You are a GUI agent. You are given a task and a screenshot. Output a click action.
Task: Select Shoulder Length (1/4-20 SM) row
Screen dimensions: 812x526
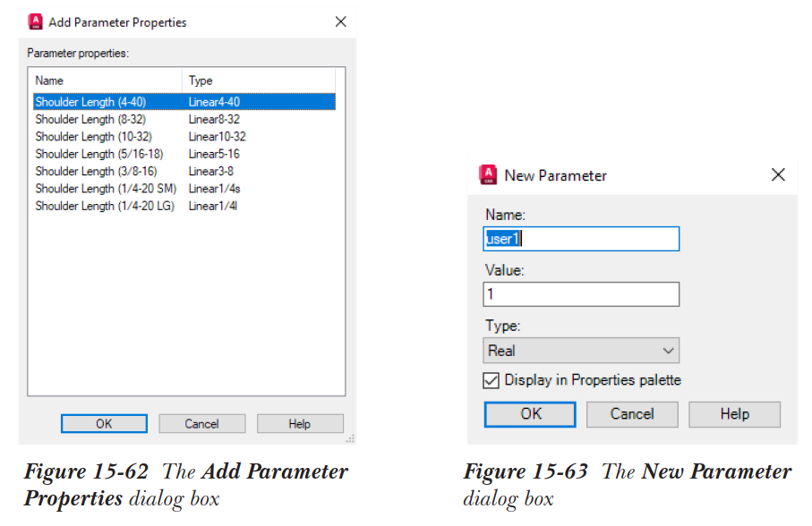(x=184, y=189)
